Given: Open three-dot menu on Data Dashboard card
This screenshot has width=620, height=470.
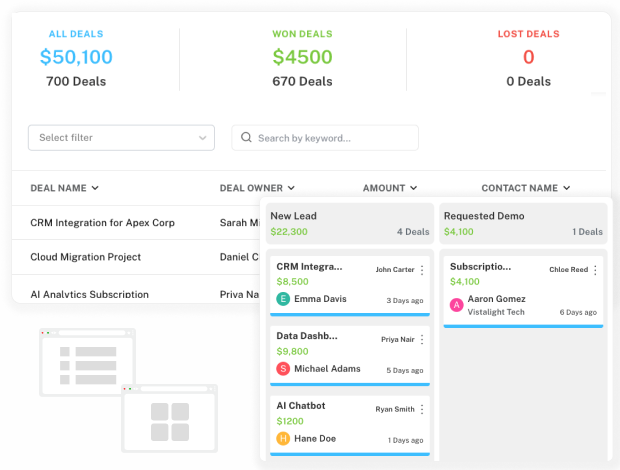Looking at the screenshot, I should click(x=422, y=340).
